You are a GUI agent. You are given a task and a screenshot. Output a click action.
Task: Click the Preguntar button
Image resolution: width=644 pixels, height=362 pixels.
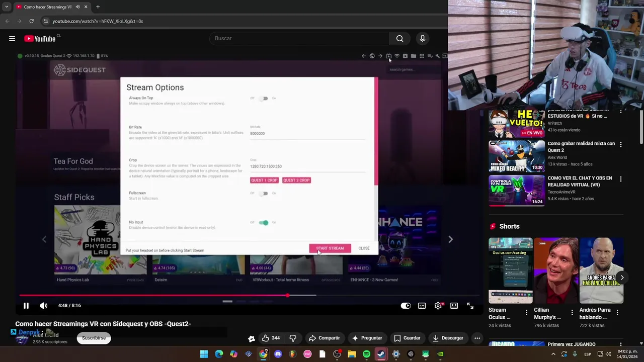pyautogui.click(x=367, y=338)
